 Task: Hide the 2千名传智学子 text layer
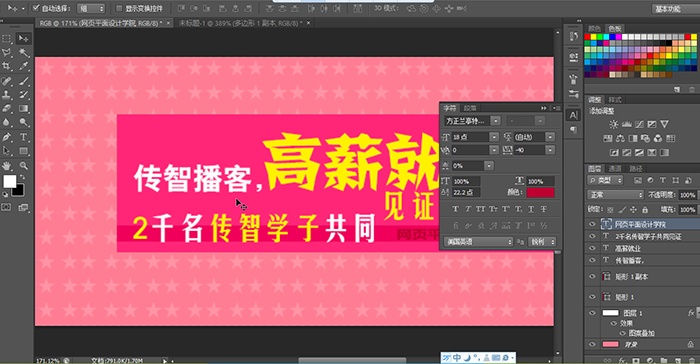pyautogui.click(x=592, y=236)
